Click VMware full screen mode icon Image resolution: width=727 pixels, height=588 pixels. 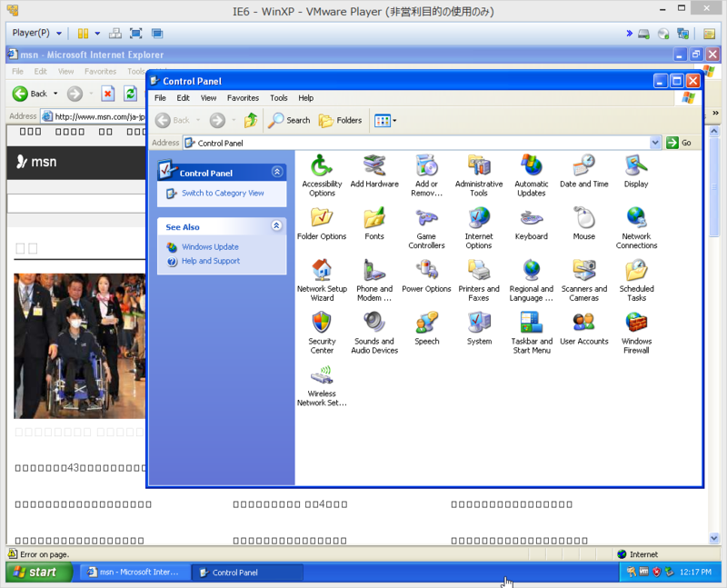(x=135, y=34)
